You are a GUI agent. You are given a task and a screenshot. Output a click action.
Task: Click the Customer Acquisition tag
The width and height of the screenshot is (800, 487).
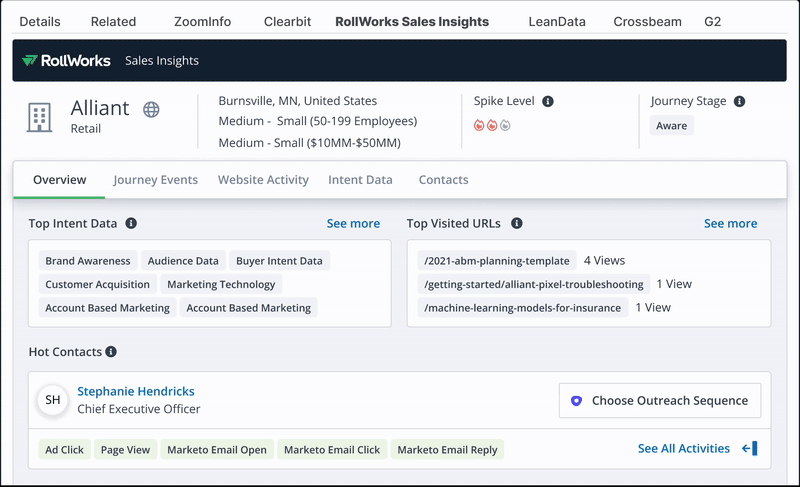point(97,284)
